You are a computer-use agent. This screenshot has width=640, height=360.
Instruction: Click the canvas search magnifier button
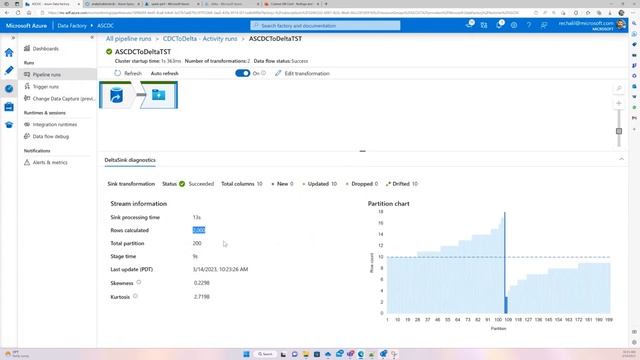click(619, 88)
